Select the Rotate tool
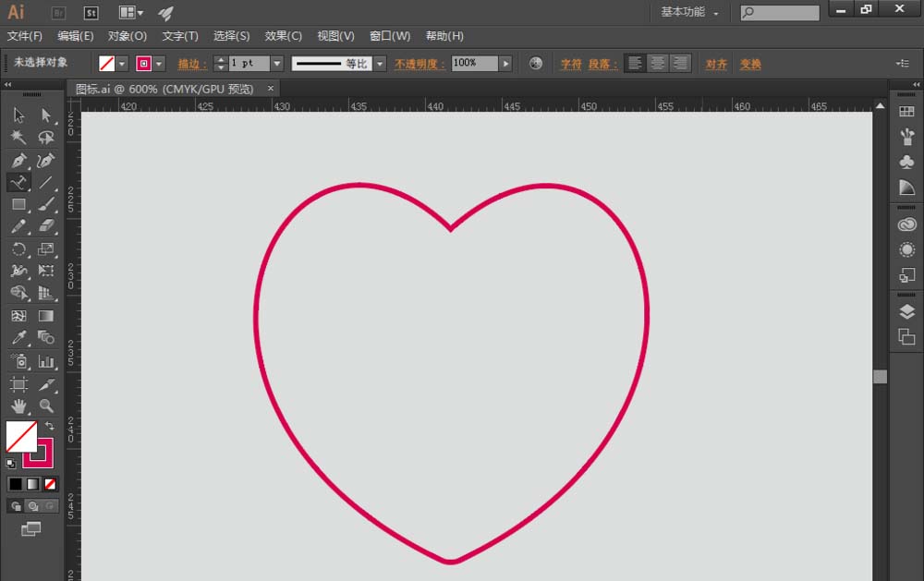The width and height of the screenshot is (924, 581). coord(18,248)
